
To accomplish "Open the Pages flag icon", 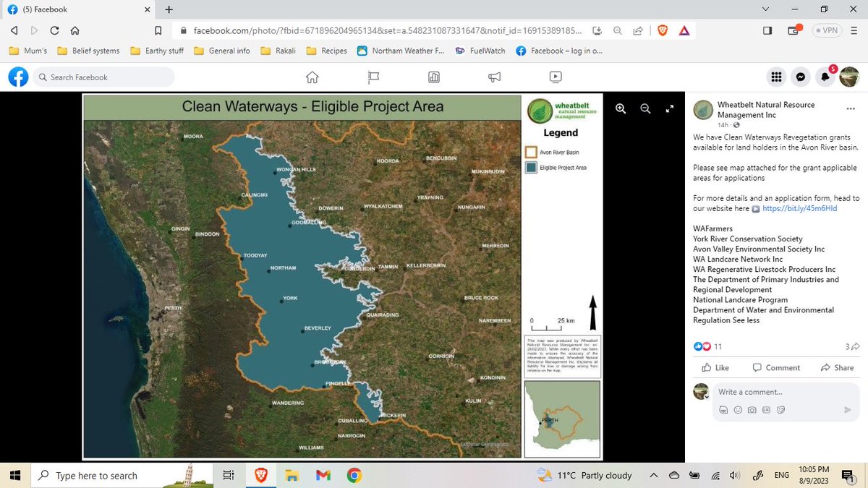I will point(373,77).
